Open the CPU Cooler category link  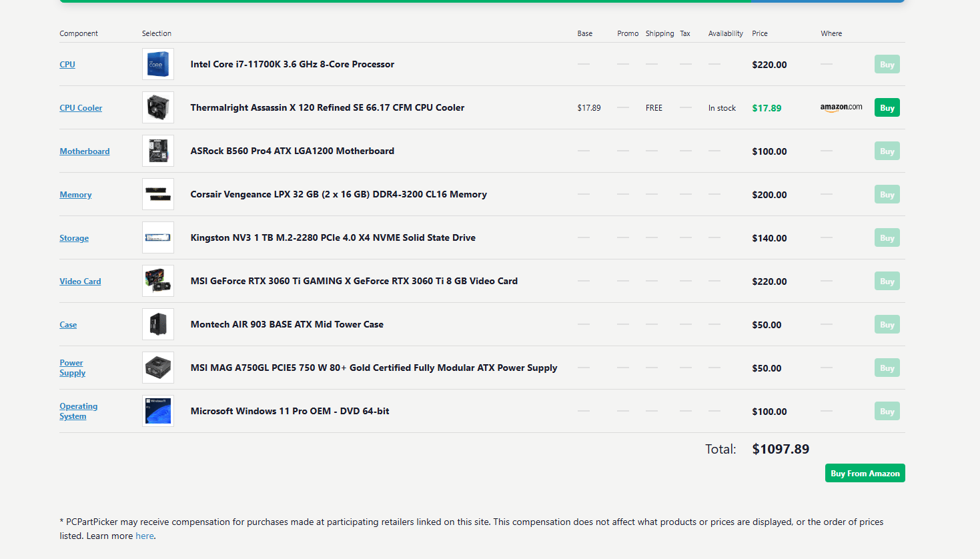81,108
